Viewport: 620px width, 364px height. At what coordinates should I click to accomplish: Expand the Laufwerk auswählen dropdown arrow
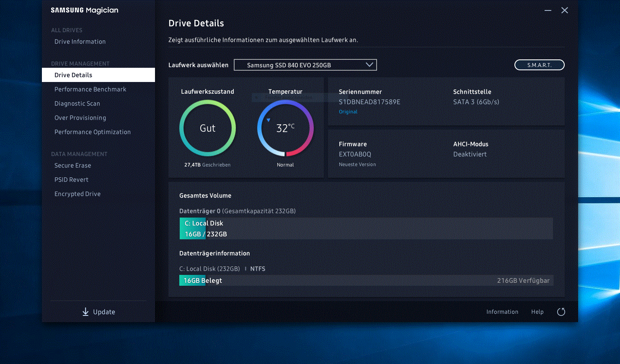[x=369, y=65]
